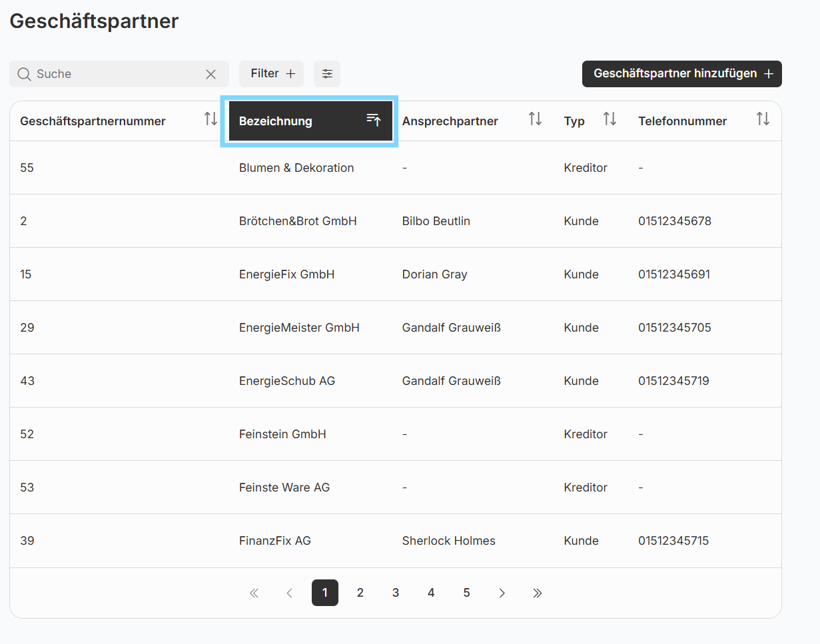Screen dimensions: 820x644
Task: Select the FinanzFix AG entry
Action: 275,541
